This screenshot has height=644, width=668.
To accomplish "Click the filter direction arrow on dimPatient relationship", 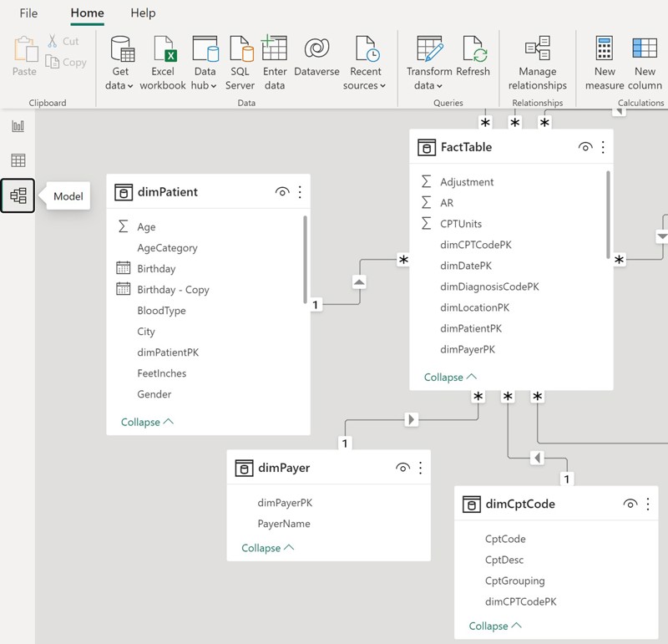I will (359, 282).
